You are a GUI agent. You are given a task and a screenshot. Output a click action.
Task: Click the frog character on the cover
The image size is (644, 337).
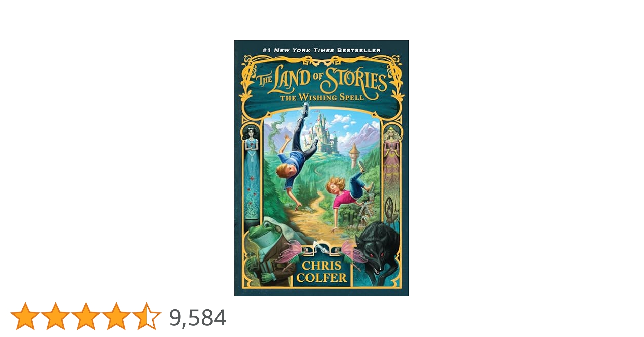(x=270, y=249)
